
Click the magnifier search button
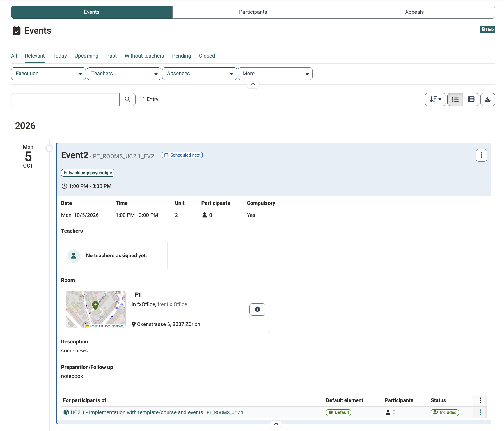point(127,99)
